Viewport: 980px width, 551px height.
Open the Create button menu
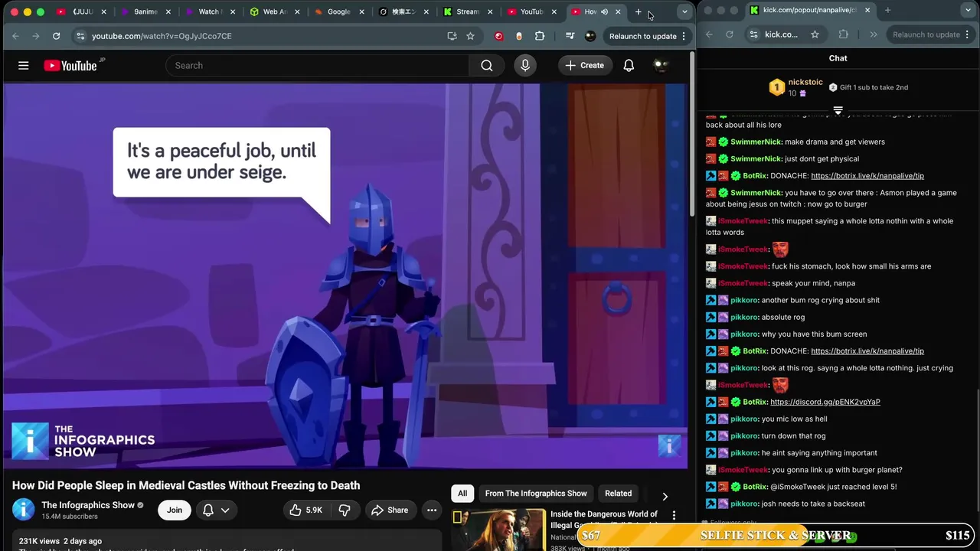(x=585, y=66)
